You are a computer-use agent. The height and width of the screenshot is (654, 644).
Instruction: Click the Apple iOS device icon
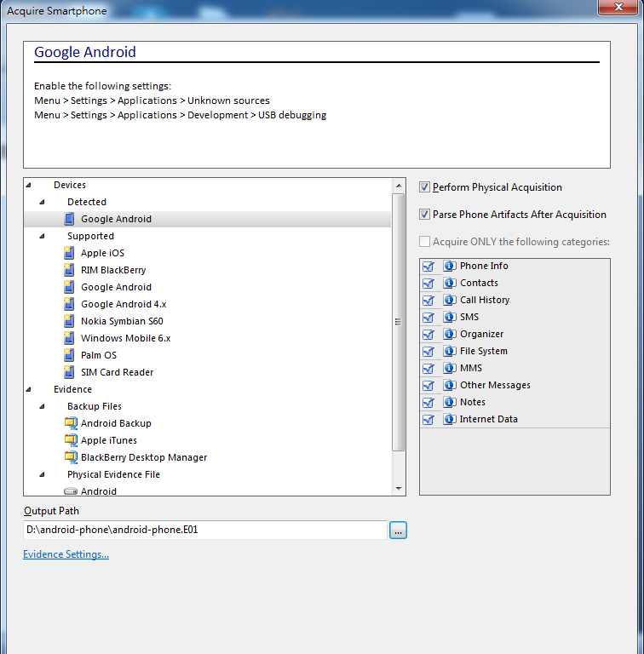coord(69,253)
